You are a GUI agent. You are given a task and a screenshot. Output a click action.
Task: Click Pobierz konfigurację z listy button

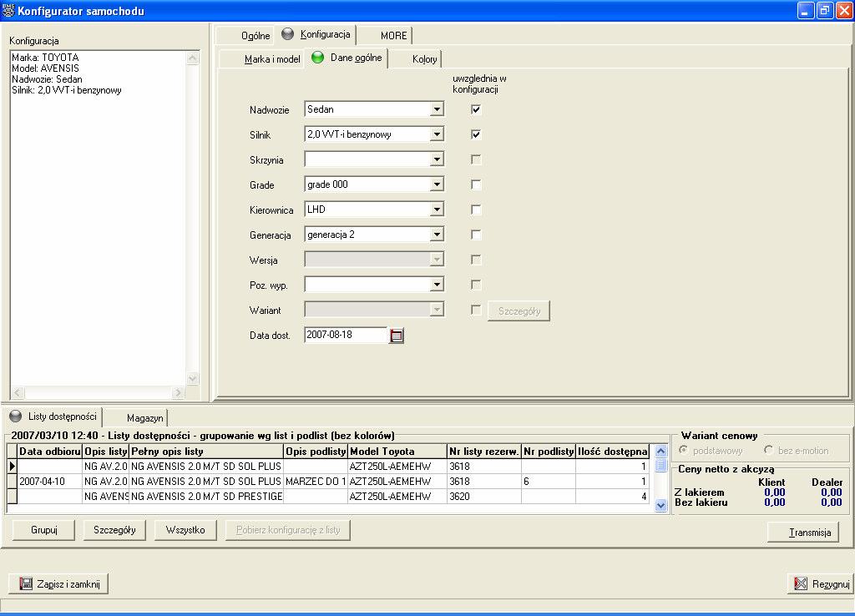[x=288, y=530]
